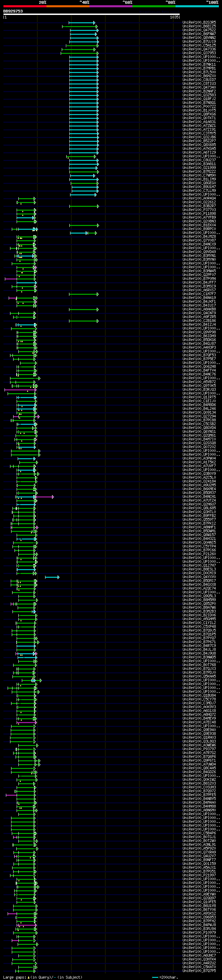Select hit label UniRef100_B9RPC0
Image resolution: width=222 pixels, height=980 pixels.
click(199, 229)
